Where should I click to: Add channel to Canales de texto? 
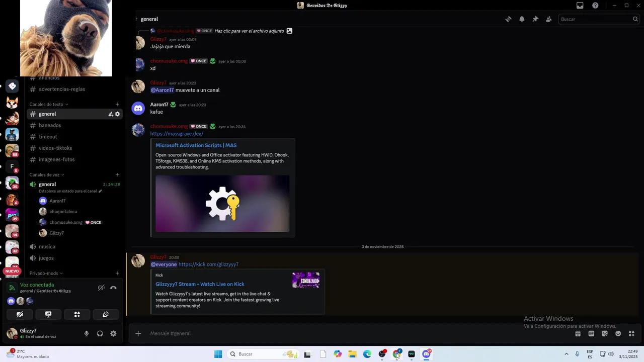point(117,105)
